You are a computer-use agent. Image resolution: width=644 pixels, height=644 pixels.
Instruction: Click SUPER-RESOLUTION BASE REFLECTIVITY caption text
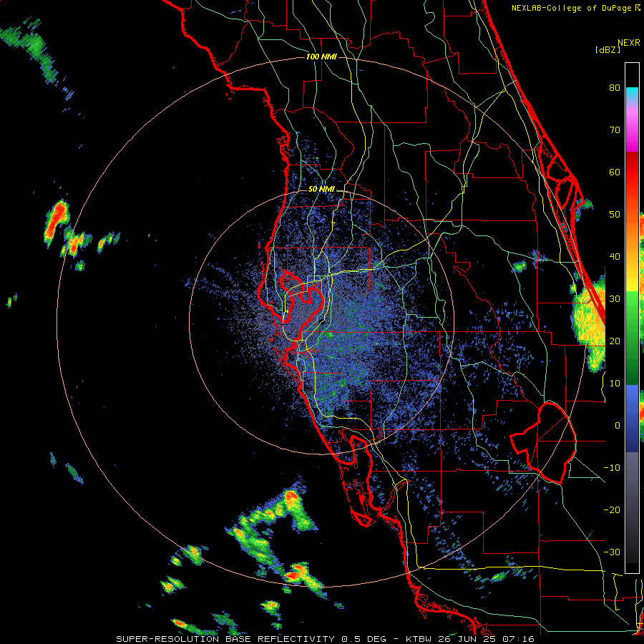[225, 639]
